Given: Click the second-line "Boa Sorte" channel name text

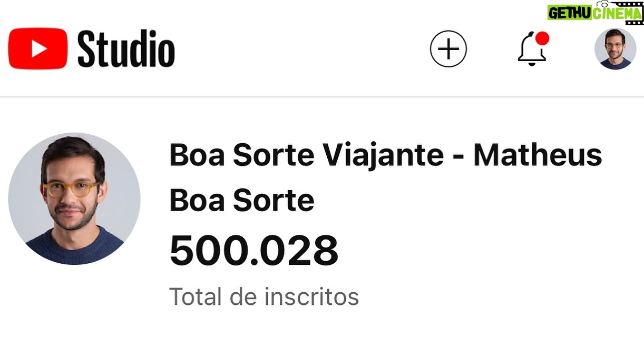Looking at the screenshot, I should 241,200.
